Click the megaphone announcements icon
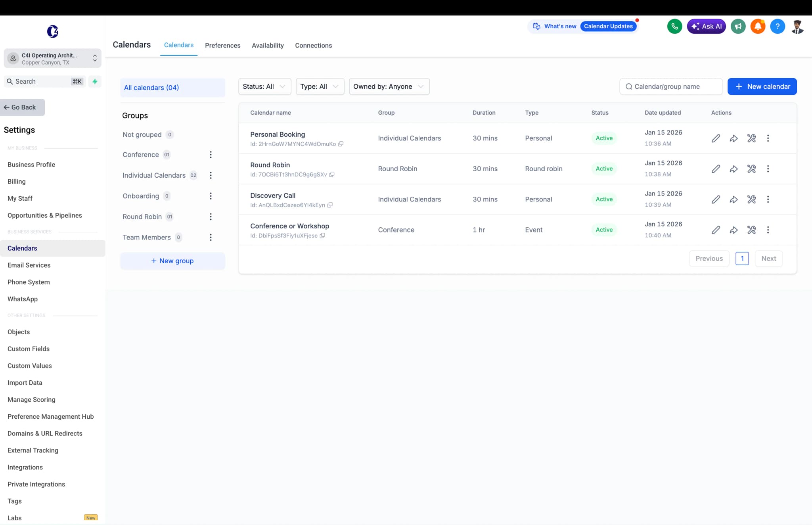812x525 pixels. tap(738, 26)
